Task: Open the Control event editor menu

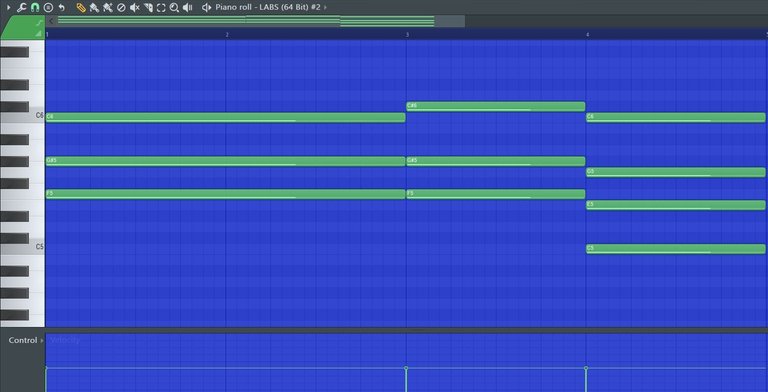Action: point(23,340)
